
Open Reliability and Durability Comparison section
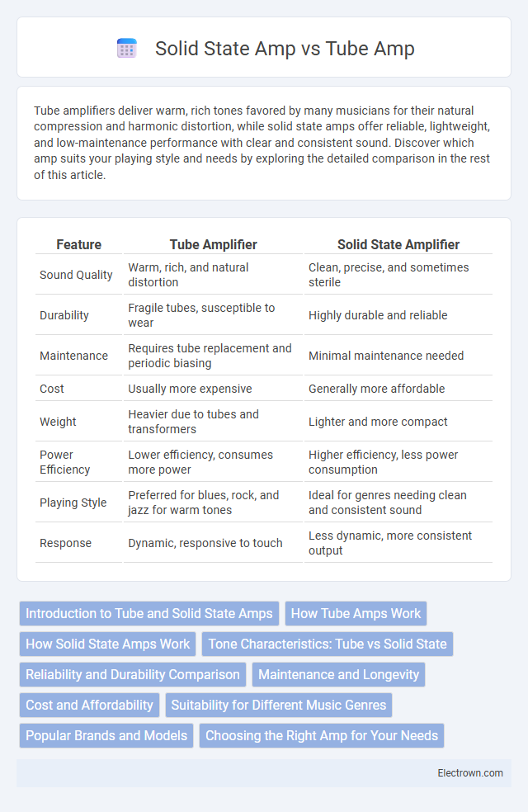click(x=133, y=674)
